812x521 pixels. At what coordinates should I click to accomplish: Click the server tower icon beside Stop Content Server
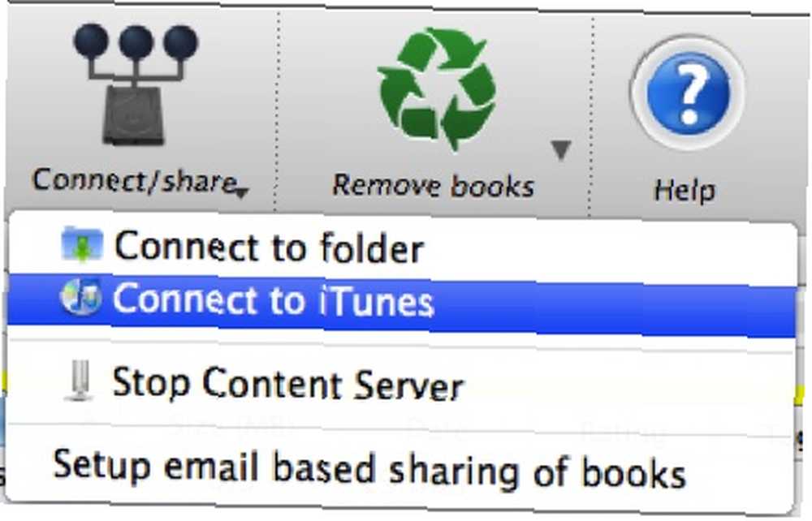click(x=80, y=381)
